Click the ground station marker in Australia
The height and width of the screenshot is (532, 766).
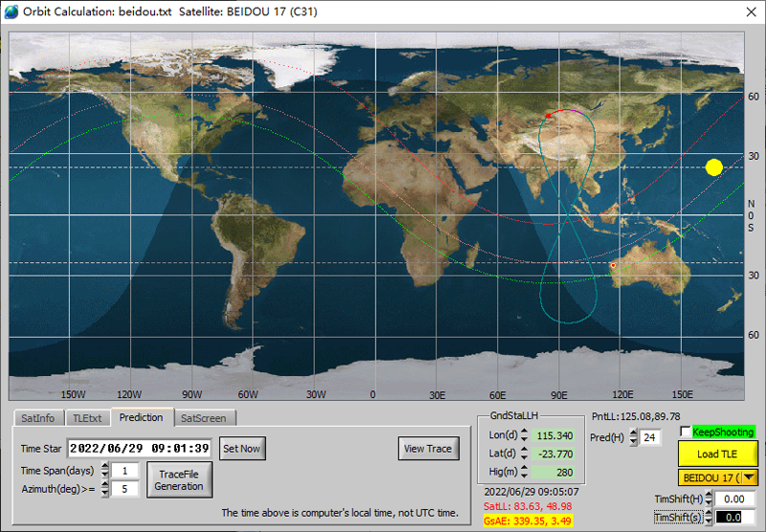pyautogui.click(x=613, y=265)
